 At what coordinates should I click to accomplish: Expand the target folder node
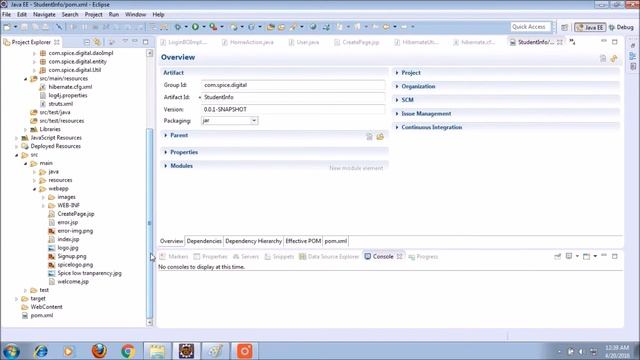coord(17,299)
